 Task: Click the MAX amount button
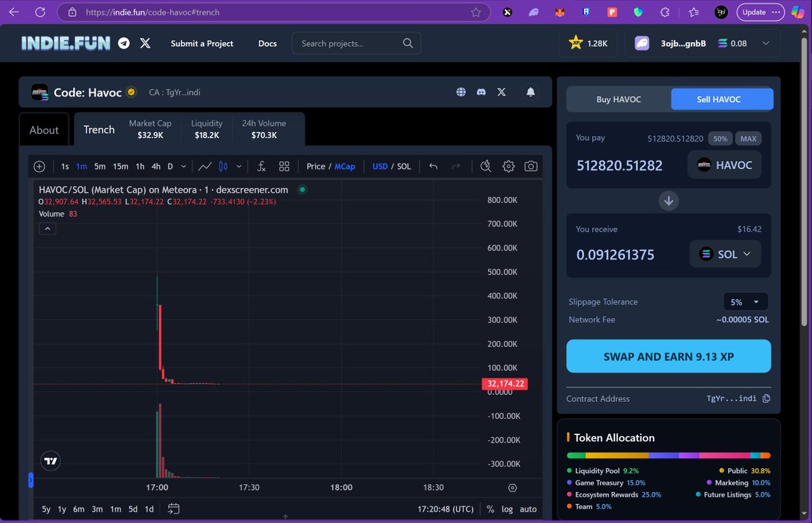coord(748,139)
